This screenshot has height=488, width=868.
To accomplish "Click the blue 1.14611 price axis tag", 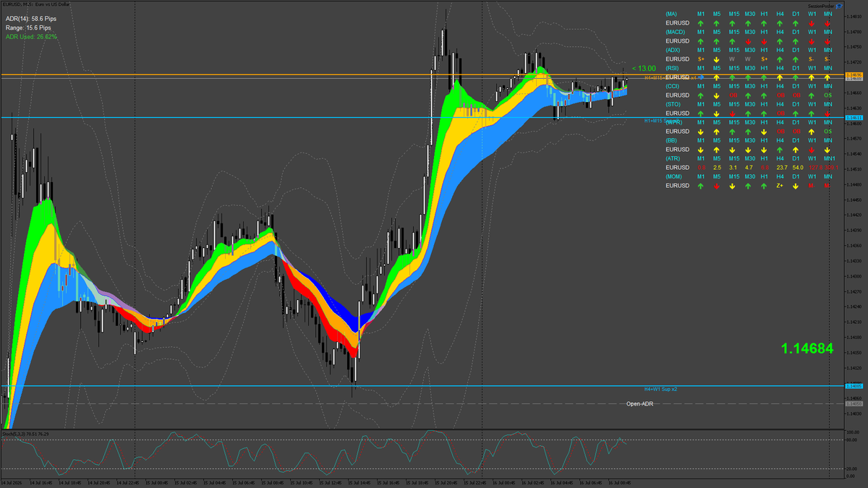I will [854, 117].
